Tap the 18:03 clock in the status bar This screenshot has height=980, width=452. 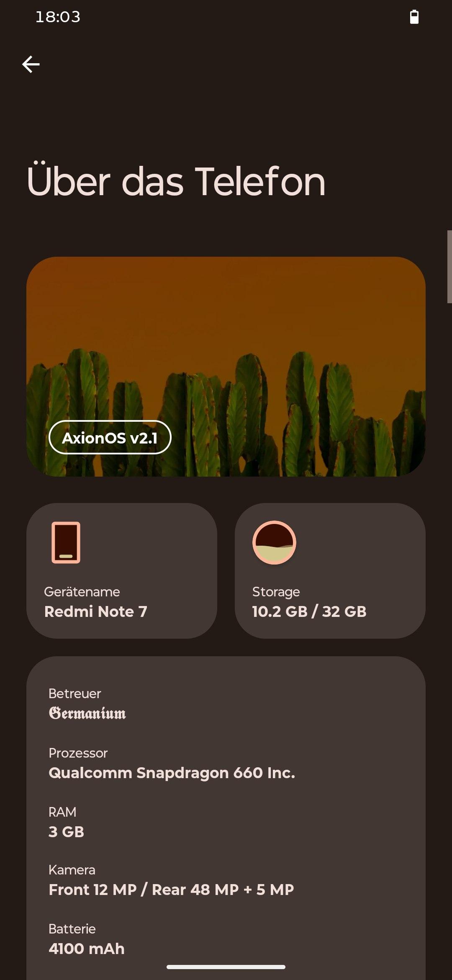(58, 17)
